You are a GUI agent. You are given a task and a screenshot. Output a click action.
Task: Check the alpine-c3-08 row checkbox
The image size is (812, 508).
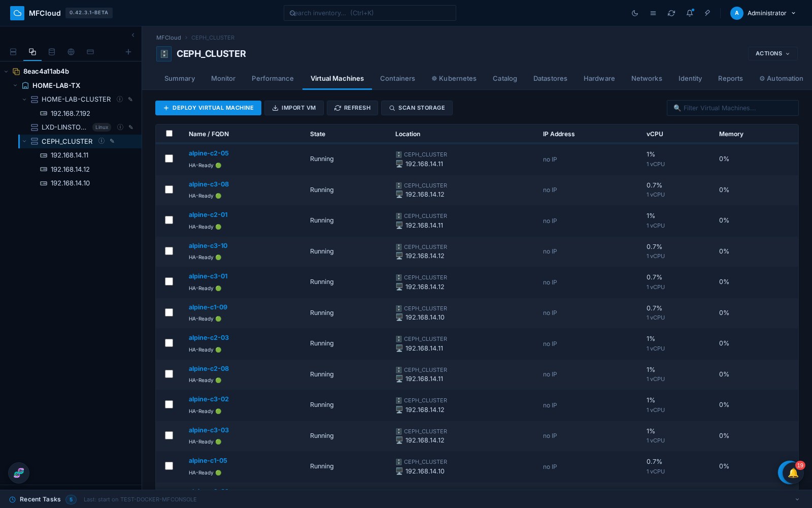[x=169, y=189]
